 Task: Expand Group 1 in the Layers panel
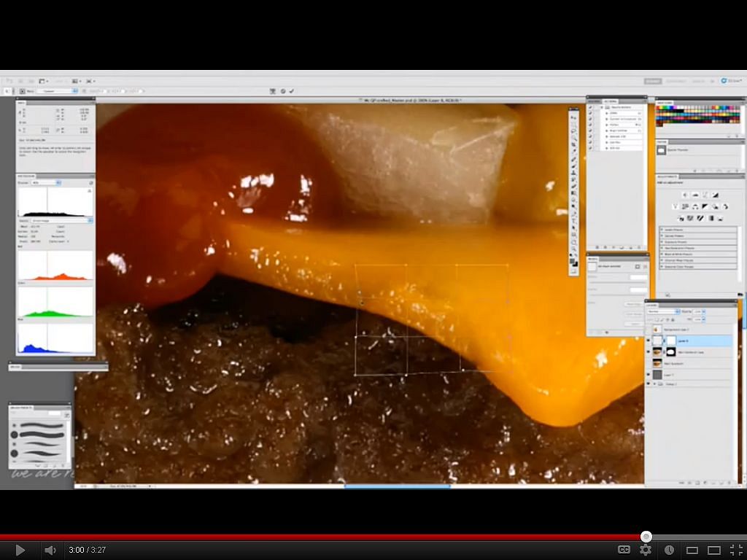[654, 384]
